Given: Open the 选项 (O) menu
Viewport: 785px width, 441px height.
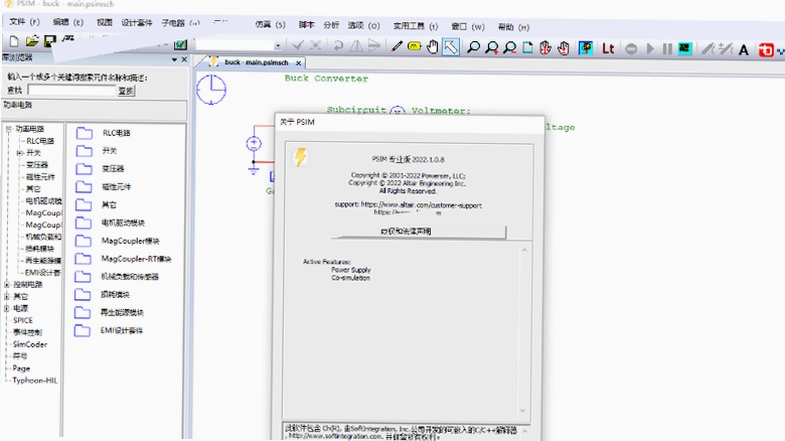Looking at the screenshot, I should [364, 25].
